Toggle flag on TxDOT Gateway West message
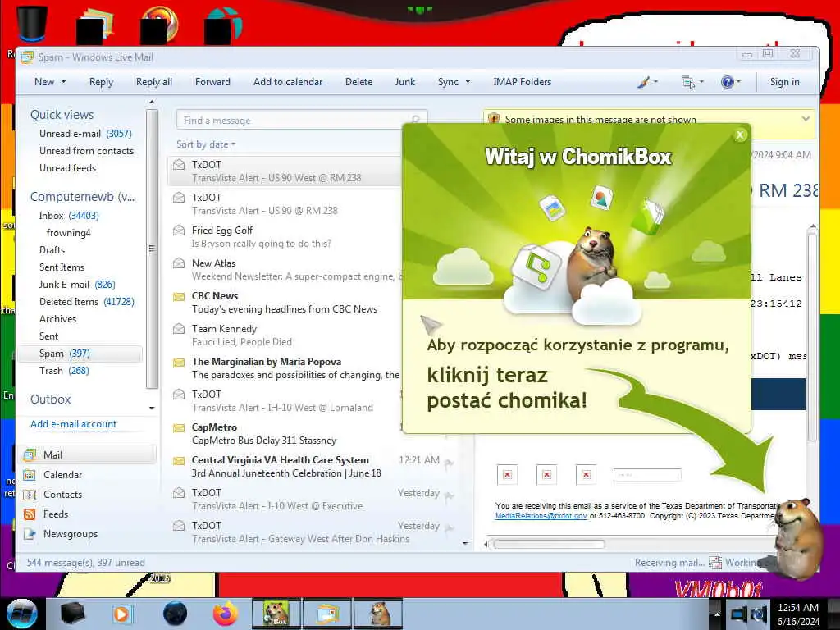Screen dimensions: 840x630 pos(449,529)
